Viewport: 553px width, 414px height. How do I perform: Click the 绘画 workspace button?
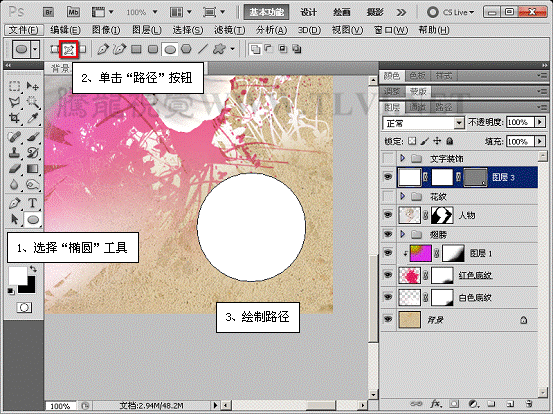[341, 12]
